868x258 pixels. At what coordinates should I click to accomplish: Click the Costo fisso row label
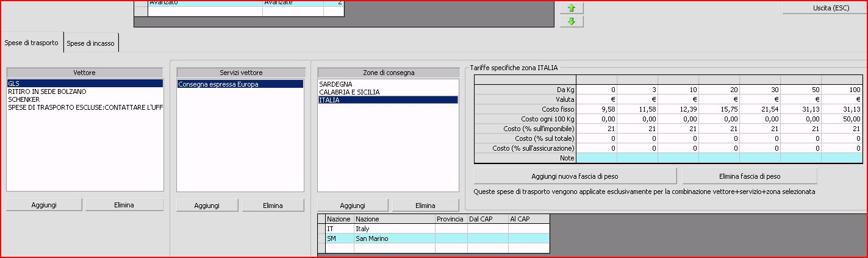525,109
